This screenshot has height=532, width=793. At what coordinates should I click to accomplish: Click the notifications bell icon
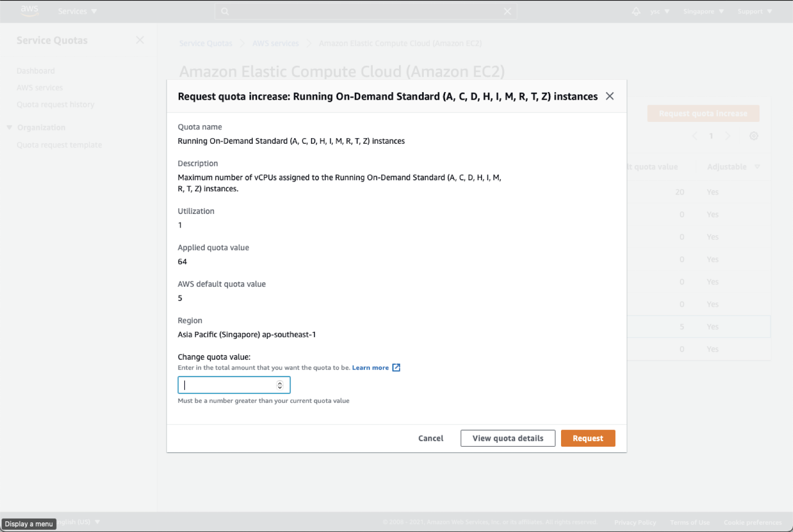click(x=636, y=11)
